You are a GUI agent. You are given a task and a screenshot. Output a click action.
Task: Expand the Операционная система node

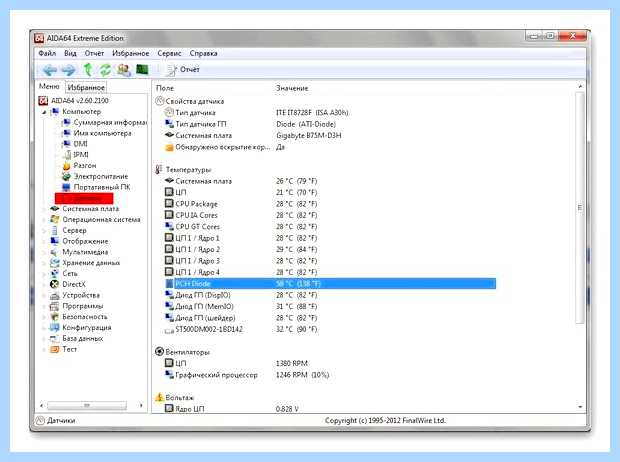point(43,220)
